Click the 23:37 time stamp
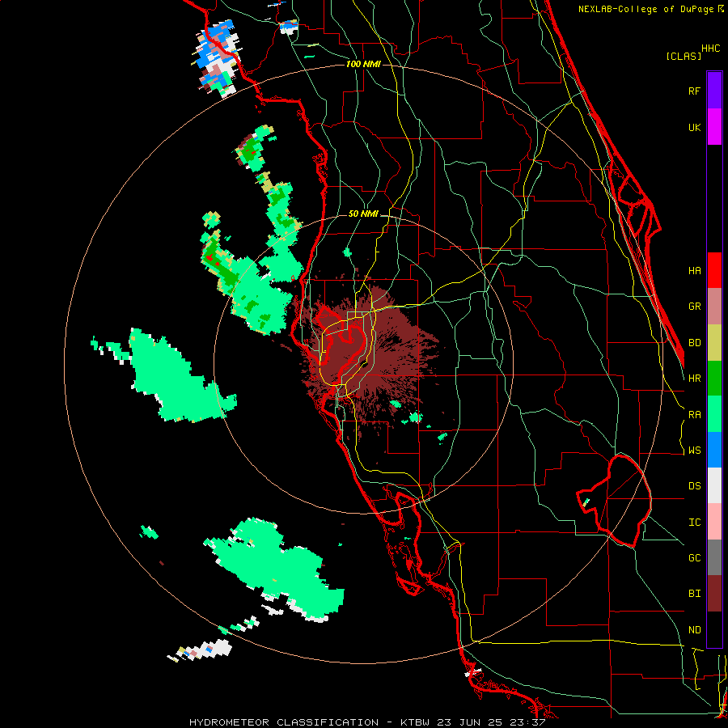Viewport: 728px width, 728px height. click(x=528, y=722)
